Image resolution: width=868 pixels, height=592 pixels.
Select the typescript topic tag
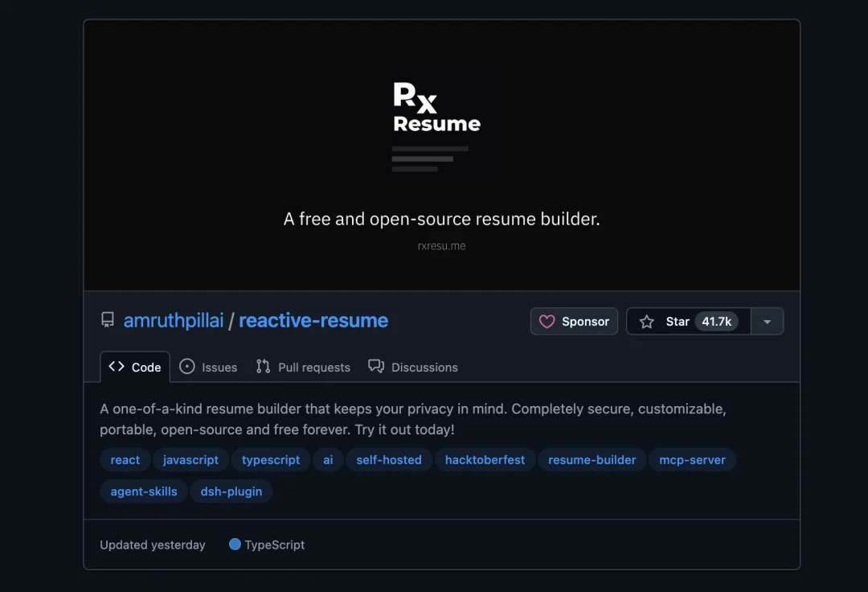(x=271, y=459)
